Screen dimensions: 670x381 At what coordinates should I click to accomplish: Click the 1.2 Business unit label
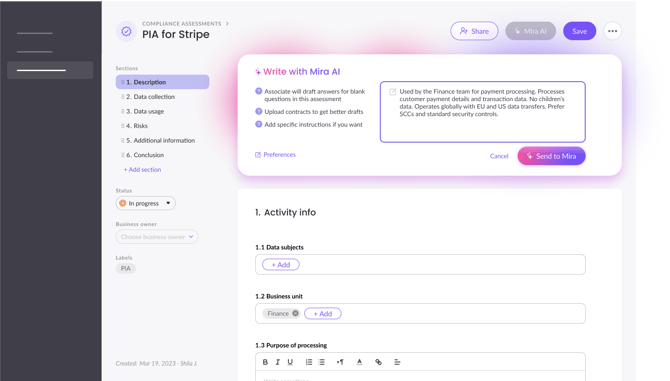click(279, 296)
